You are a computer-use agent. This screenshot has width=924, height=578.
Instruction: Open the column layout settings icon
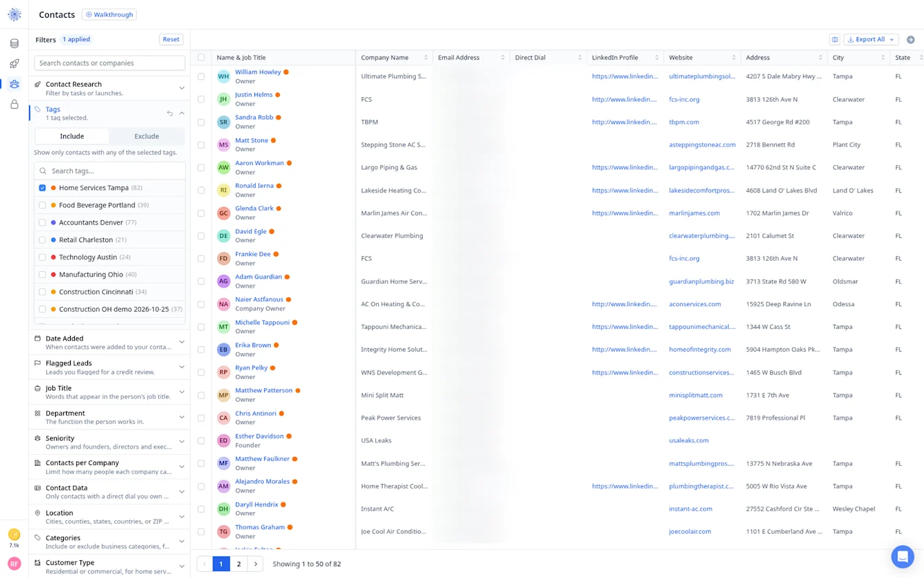tap(835, 39)
